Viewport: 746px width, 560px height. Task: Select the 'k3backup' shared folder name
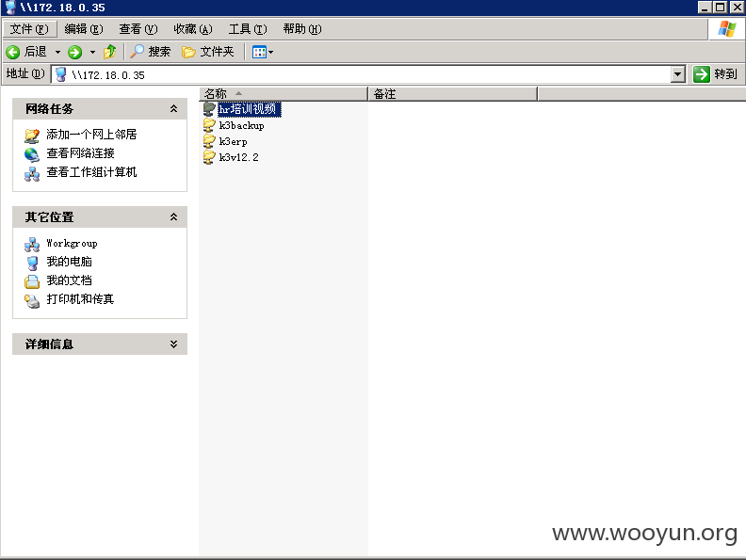coord(242,125)
